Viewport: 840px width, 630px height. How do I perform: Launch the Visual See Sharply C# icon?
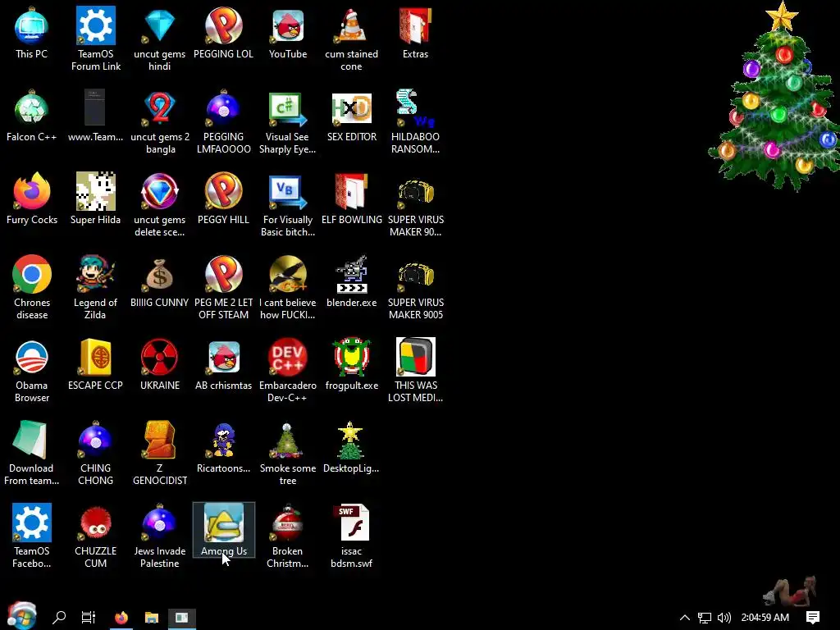[288, 122]
